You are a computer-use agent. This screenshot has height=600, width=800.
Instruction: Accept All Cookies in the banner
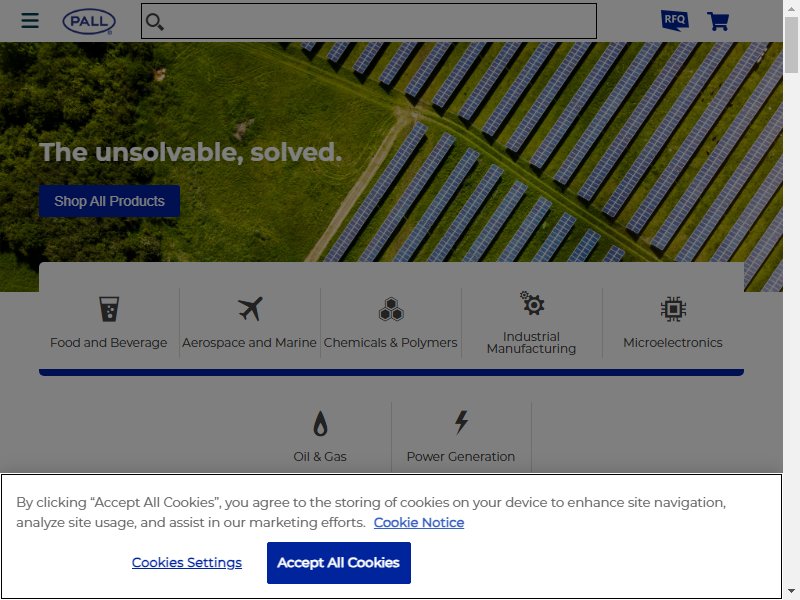tap(339, 563)
